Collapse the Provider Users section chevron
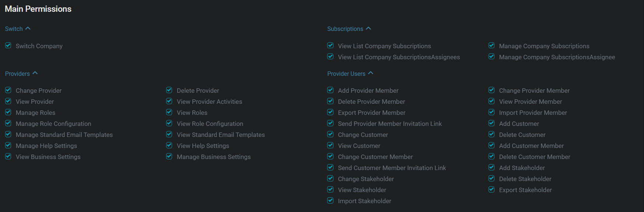The height and width of the screenshot is (212, 644). 371,73
